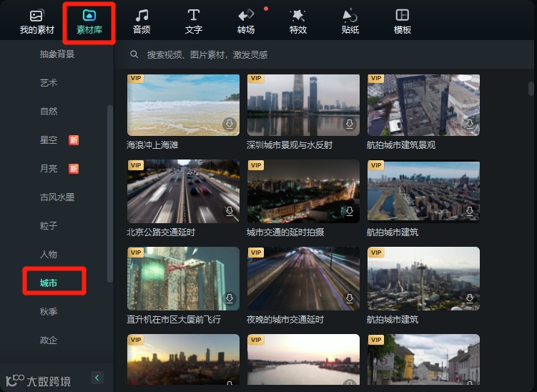Select 人物 category
Viewport: 537px width, 392px height.
[49, 254]
